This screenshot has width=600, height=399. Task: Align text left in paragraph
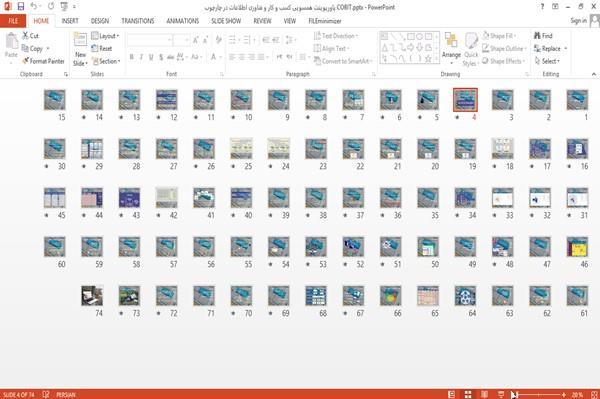click(232, 57)
